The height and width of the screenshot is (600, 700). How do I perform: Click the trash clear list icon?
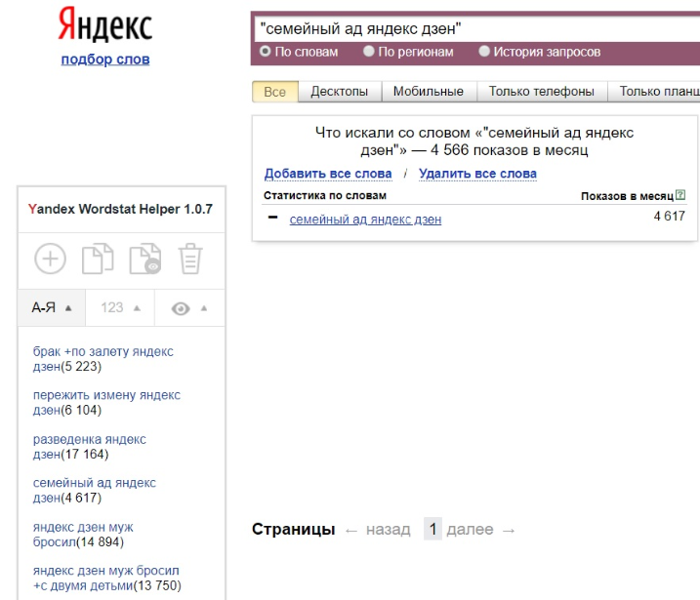click(190, 259)
